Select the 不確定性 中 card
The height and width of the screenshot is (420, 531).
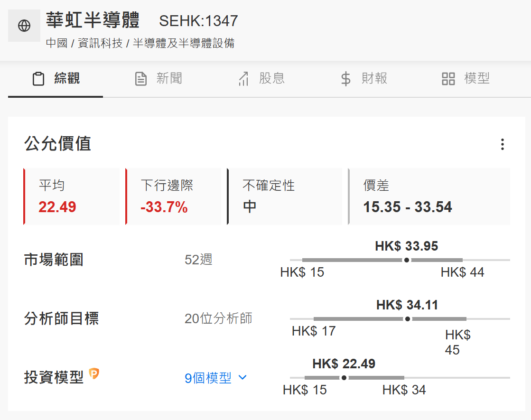[x=284, y=196]
